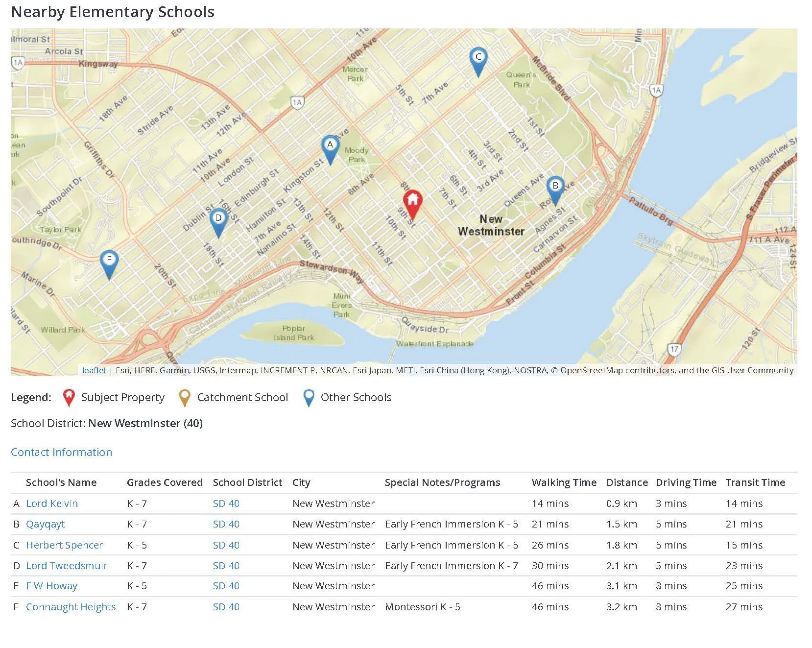Image resolution: width=812 pixels, height=648 pixels.
Task: Click the Walking Time column header
Action: pos(564,482)
